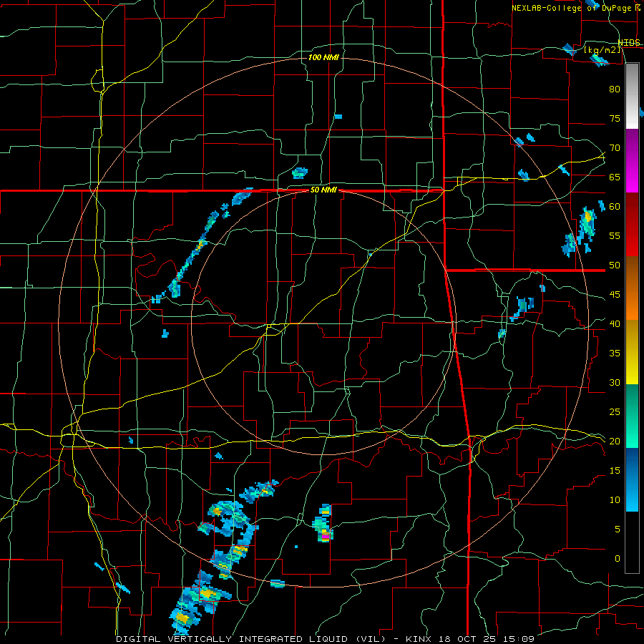
Task: Select the red band of the color scale
Action: coord(632,225)
